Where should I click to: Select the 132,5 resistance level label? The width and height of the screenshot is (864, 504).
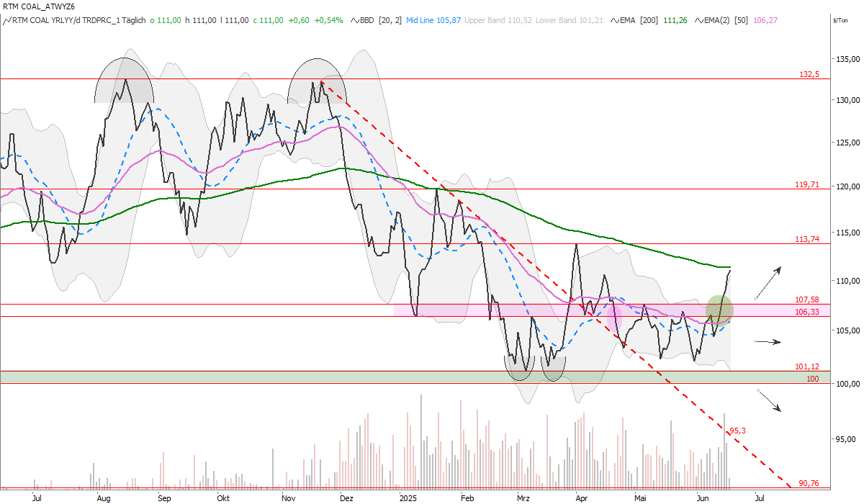pos(809,74)
